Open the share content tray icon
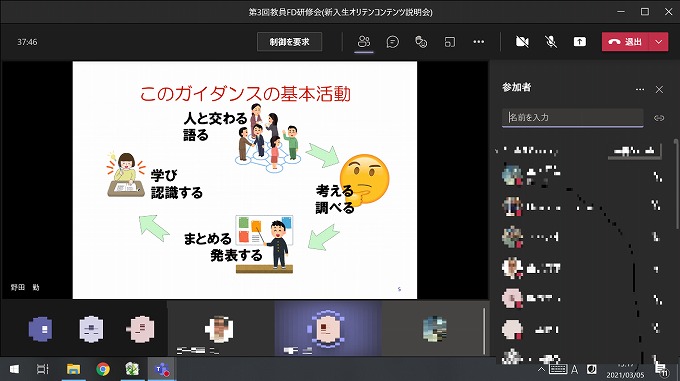This screenshot has height=381, width=680. pos(579,42)
